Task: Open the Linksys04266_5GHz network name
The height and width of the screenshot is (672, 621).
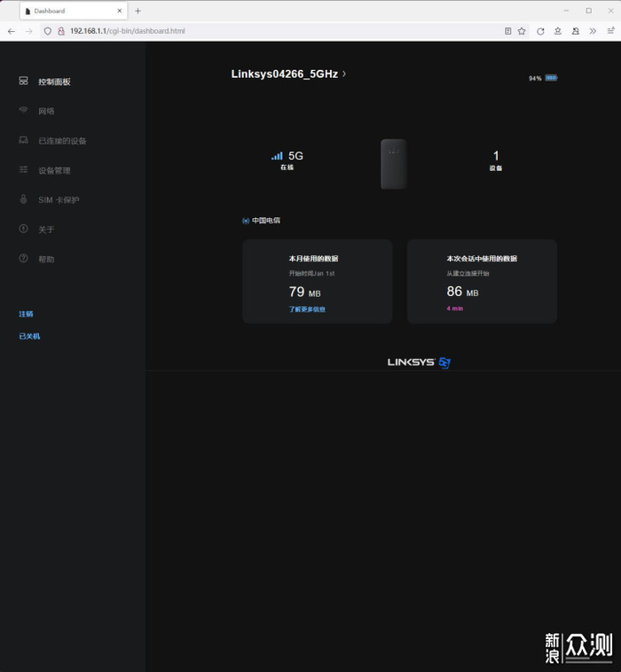Action: click(285, 74)
